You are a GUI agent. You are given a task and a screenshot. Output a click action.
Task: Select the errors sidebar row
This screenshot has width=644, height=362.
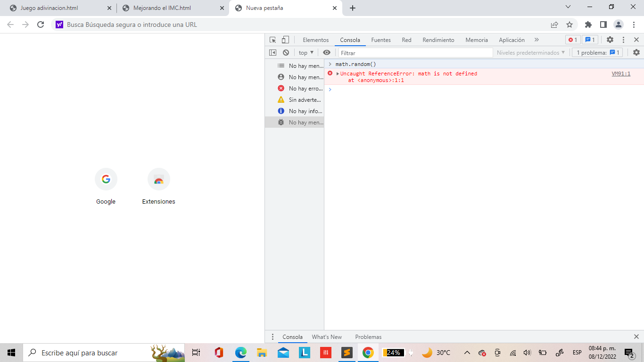click(x=295, y=89)
